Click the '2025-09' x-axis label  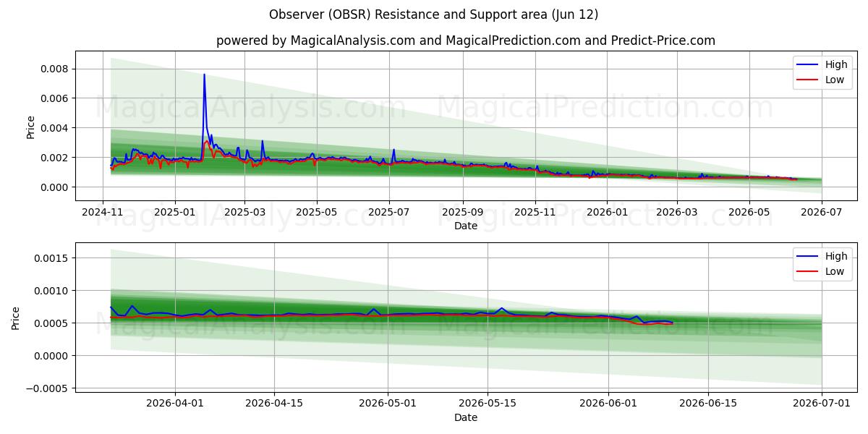[463, 212]
